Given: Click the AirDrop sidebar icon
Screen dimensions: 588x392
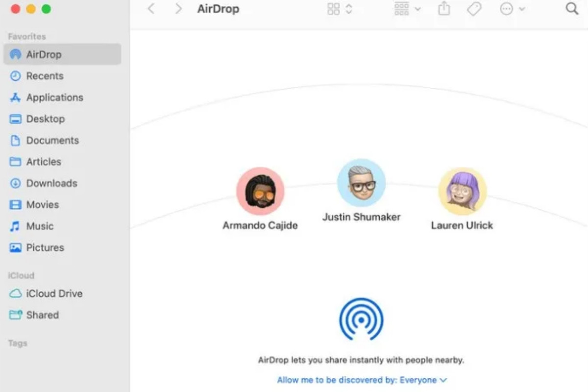Looking at the screenshot, I should click(16, 54).
